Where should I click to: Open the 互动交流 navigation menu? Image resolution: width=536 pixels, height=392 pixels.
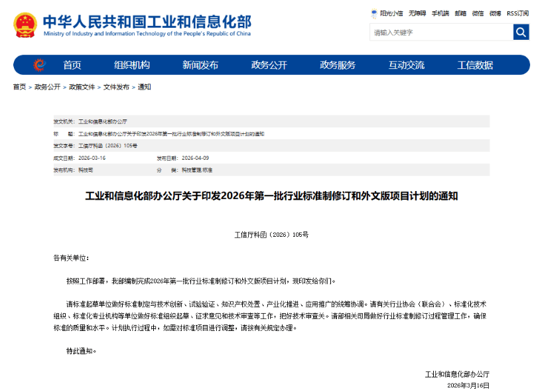(x=407, y=65)
